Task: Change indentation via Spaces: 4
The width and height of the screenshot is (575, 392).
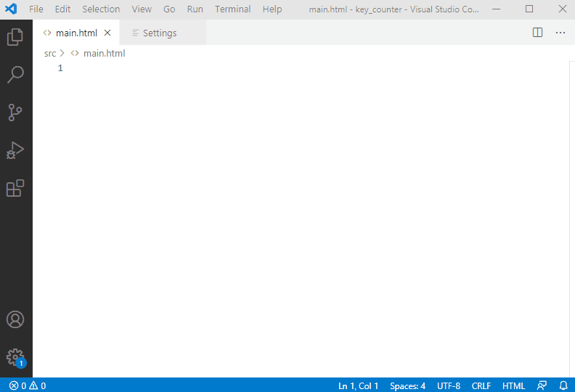Action: coord(407,385)
